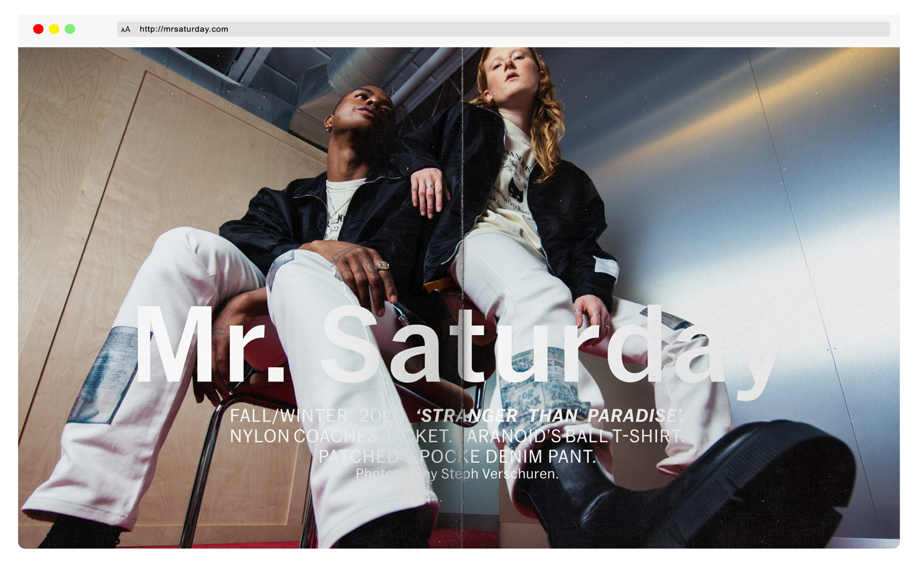Click the yellow minimize window button
This screenshot has width=924, height=566.
coord(54,29)
